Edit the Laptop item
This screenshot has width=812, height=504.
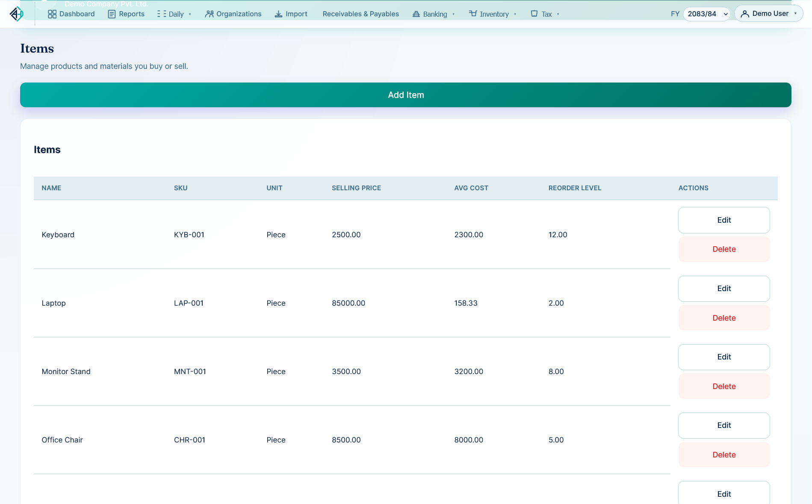pyautogui.click(x=724, y=289)
